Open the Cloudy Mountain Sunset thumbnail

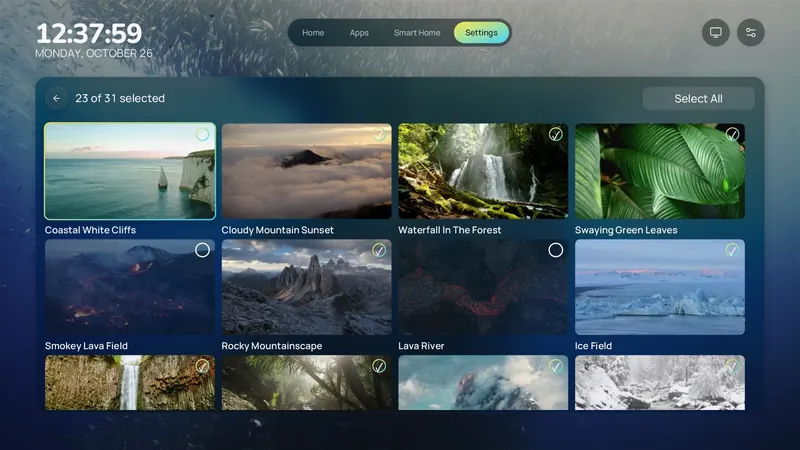[307, 171]
